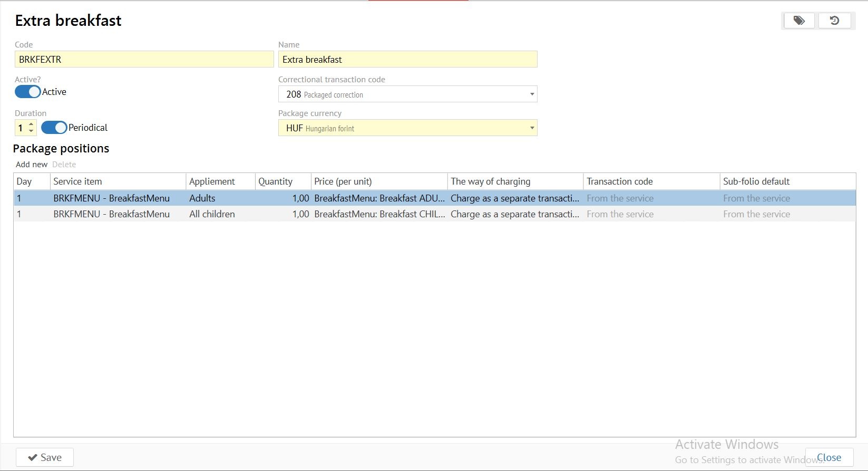868x471 pixels.
Task: Click the Close button
Action: pyautogui.click(x=828, y=457)
